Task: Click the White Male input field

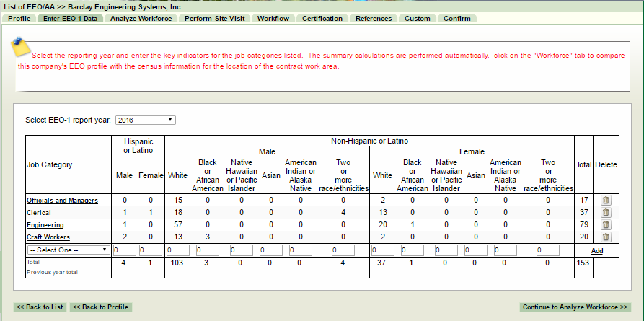Action: (x=177, y=250)
